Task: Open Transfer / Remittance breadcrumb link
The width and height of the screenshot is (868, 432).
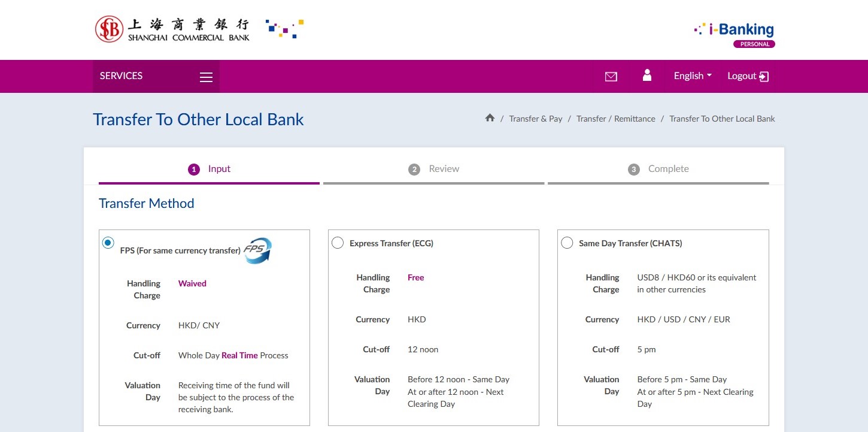Action: point(615,119)
